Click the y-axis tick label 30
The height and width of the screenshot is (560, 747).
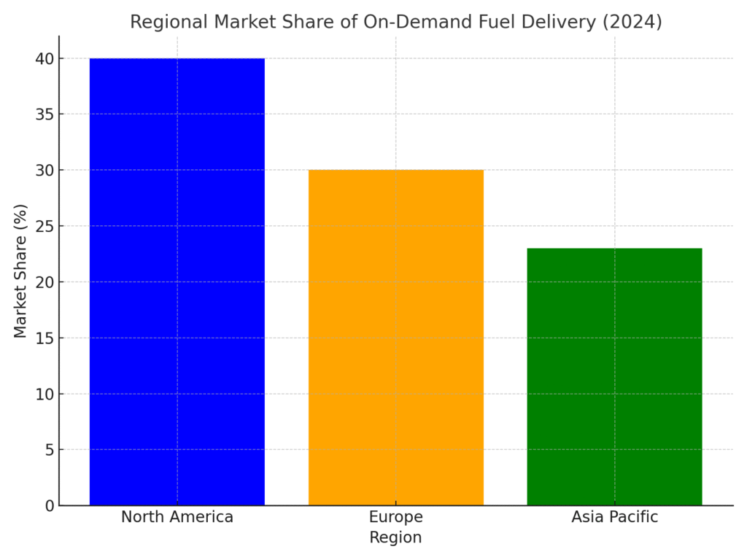click(45, 170)
